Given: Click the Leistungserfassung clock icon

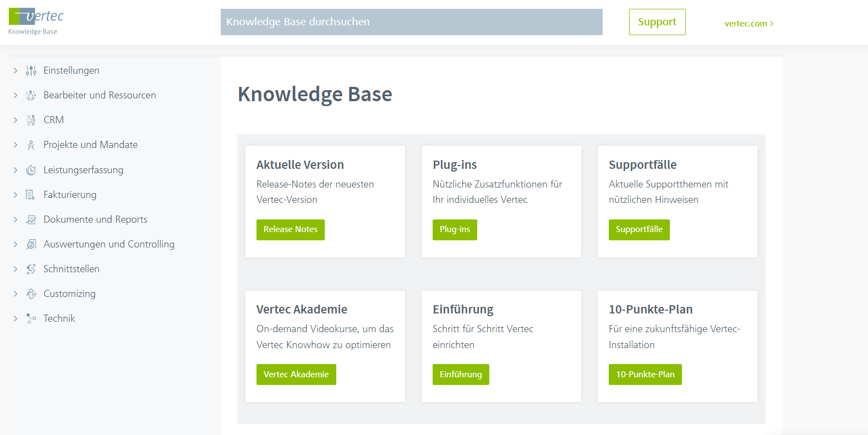Looking at the screenshot, I should [31, 170].
